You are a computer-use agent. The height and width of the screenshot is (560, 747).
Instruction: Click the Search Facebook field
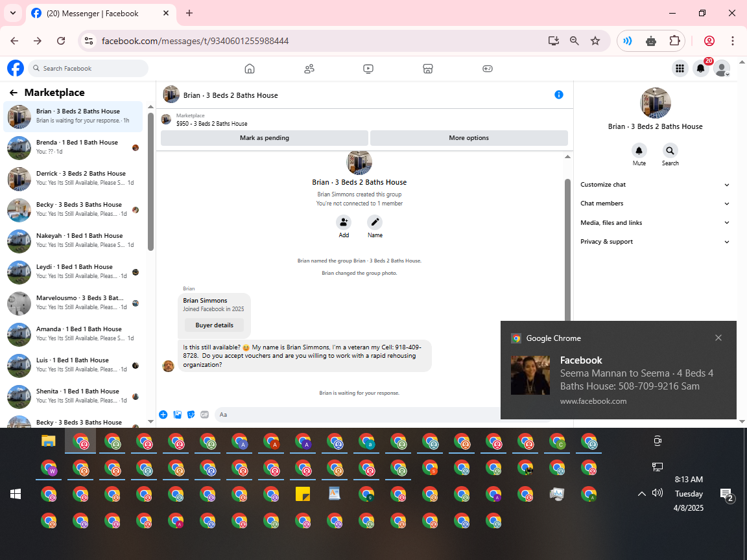88,69
